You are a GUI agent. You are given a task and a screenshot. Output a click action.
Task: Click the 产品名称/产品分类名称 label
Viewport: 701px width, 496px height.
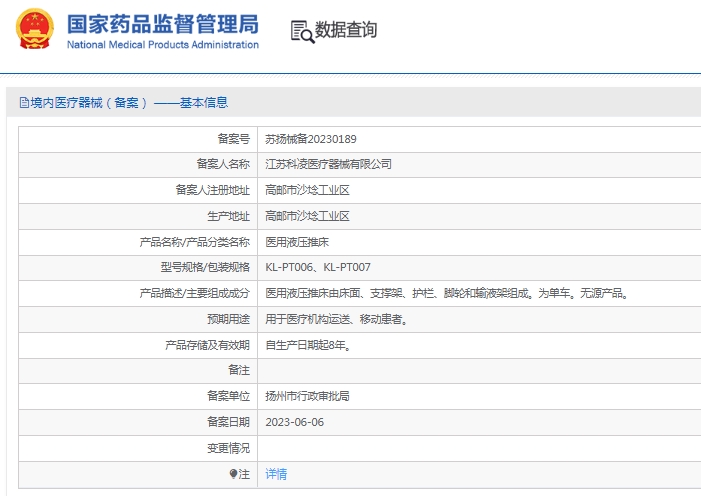[194, 242]
